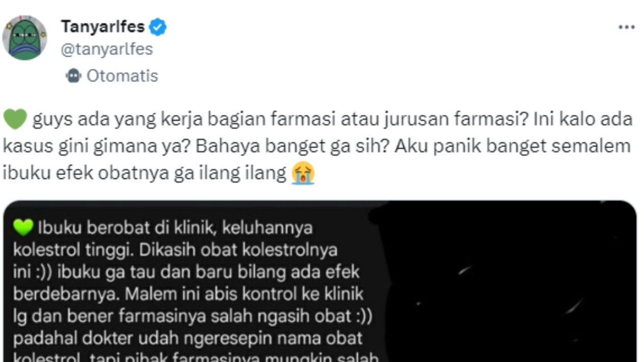The height and width of the screenshot is (362, 644).
Task: Click the crying face emoji
Action: point(303,174)
